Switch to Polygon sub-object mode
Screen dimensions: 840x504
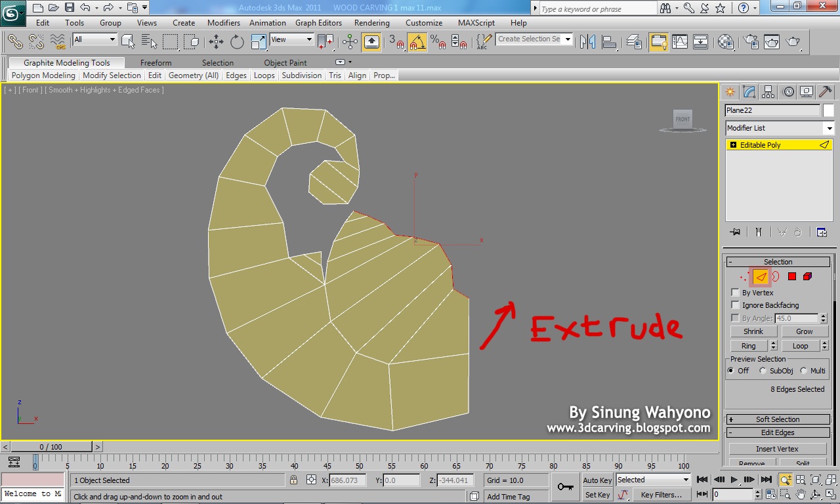792,276
